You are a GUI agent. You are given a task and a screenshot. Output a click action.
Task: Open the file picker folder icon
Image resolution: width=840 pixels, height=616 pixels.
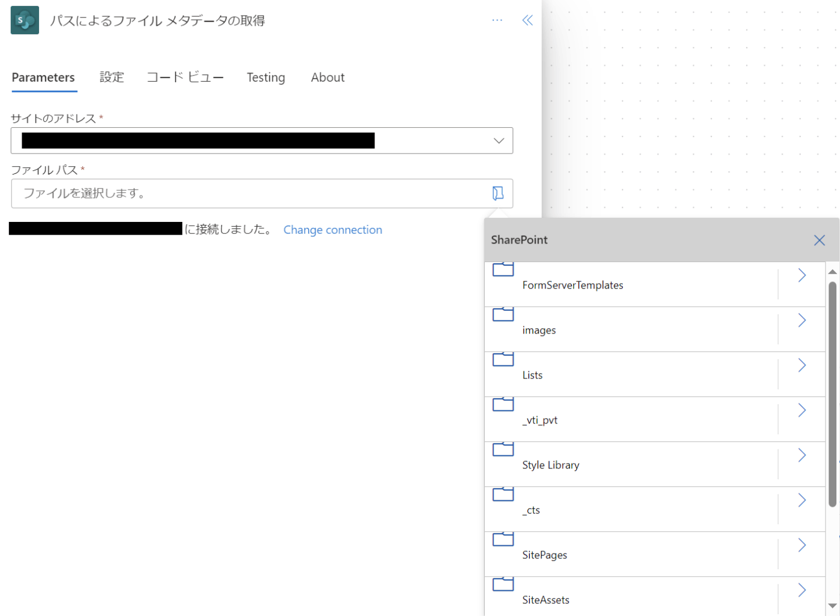click(498, 193)
